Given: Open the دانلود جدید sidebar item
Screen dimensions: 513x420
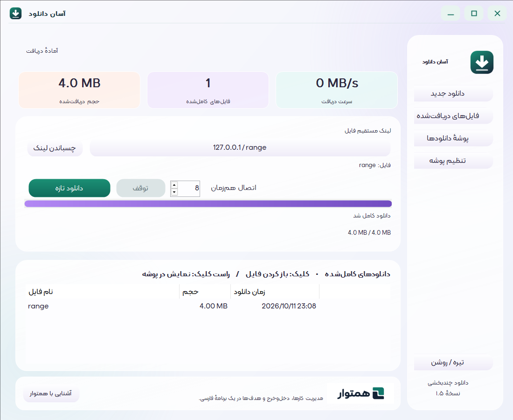Looking at the screenshot, I should (x=453, y=94).
